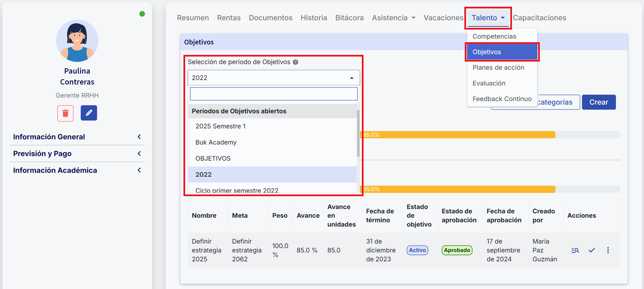Expand the Información Académica section
This screenshot has width=644, height=289.
coord(77,170)
